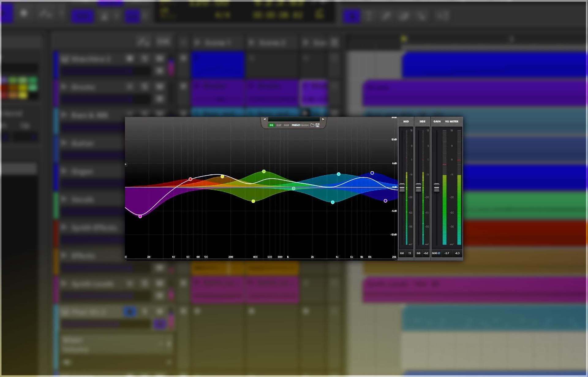
Task: Select the red EQ band node near 60 Hz
Action: point(190,179)
